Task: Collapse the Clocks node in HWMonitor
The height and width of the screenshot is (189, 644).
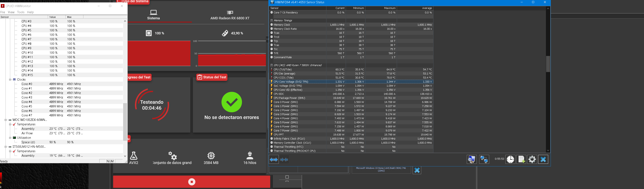Action: click(10, 80)
